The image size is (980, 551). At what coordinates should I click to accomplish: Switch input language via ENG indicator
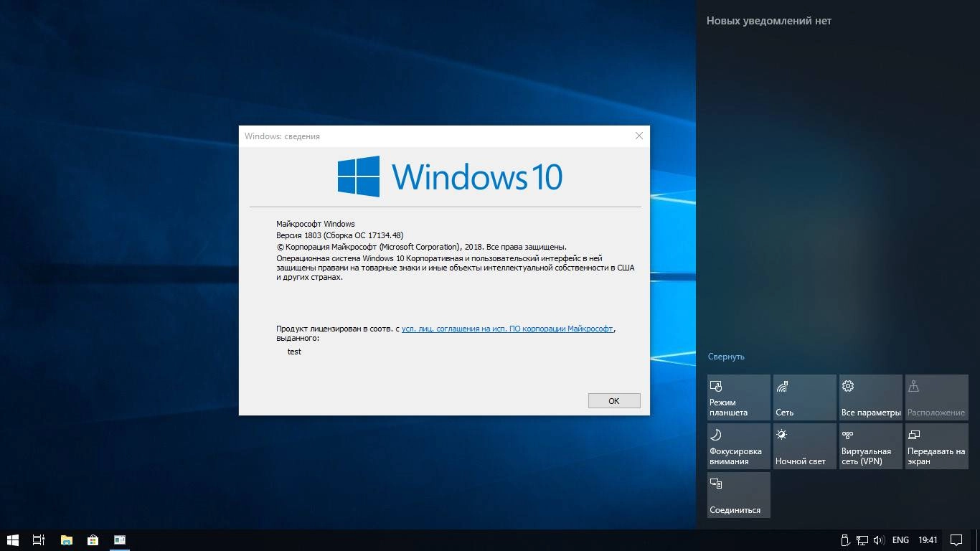(x=900, y=540)
